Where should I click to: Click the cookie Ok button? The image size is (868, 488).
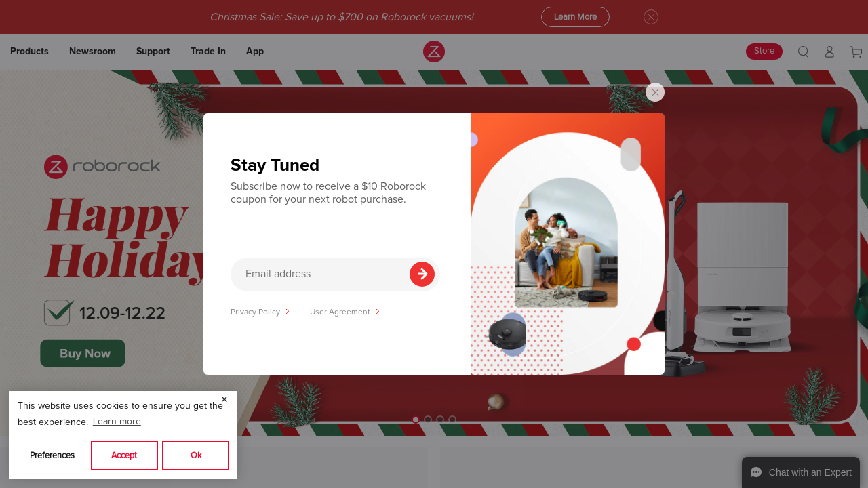[x=196, y=455]
